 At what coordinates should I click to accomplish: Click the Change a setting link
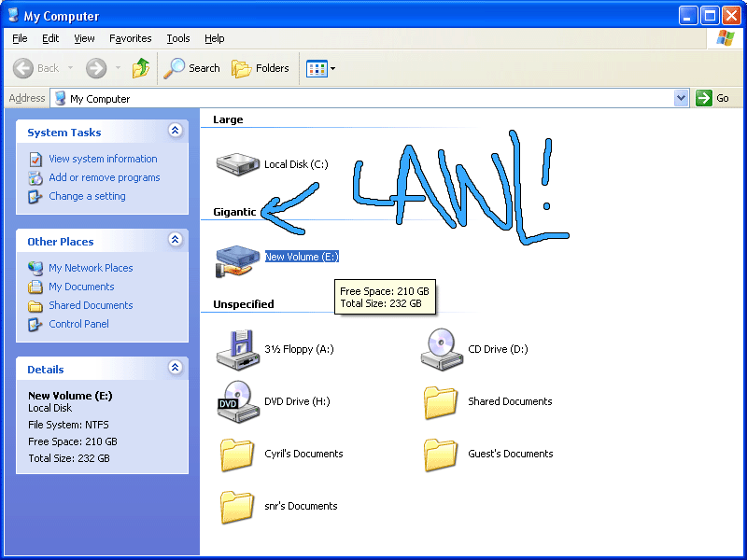tap(87, 196)
